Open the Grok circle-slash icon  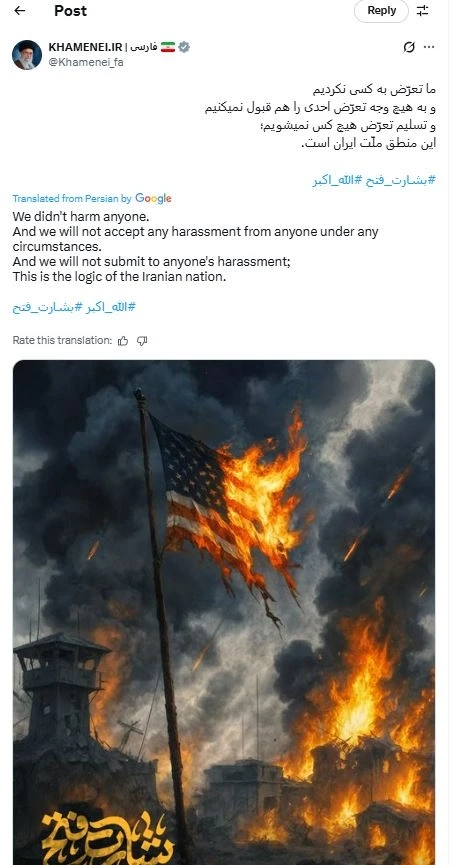(x=409, y=47)
